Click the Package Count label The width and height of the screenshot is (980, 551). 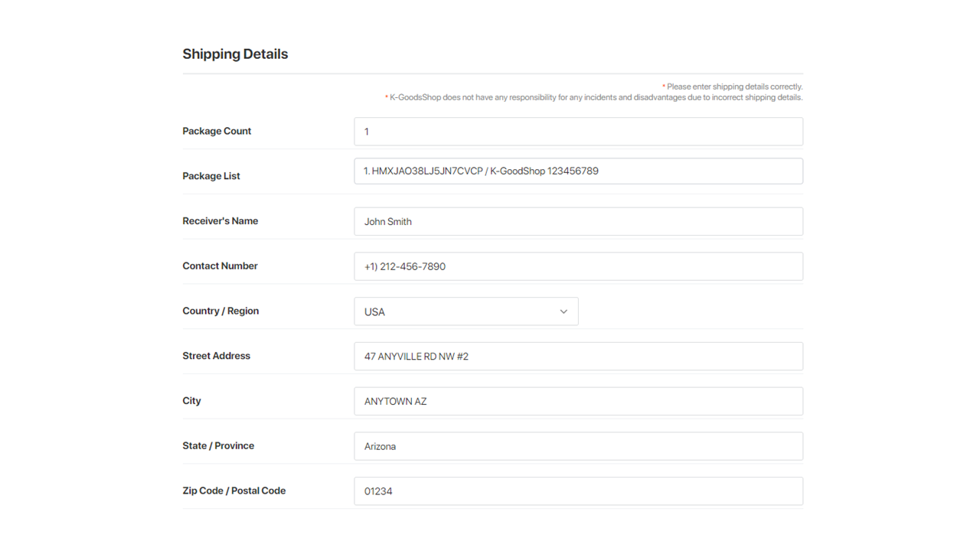tap(217, 131)
